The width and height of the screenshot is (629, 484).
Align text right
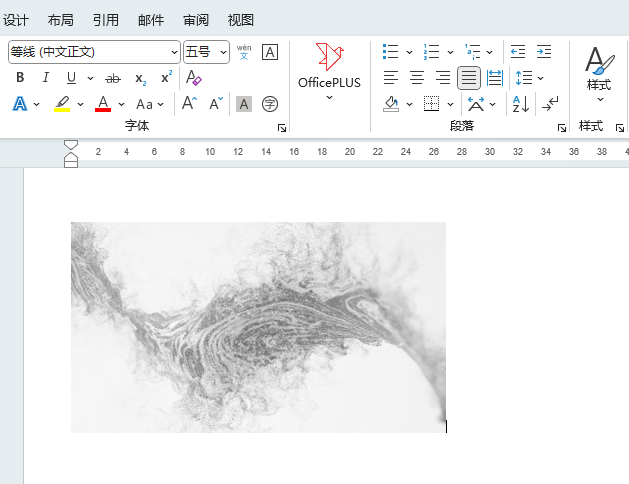[443, 77]
